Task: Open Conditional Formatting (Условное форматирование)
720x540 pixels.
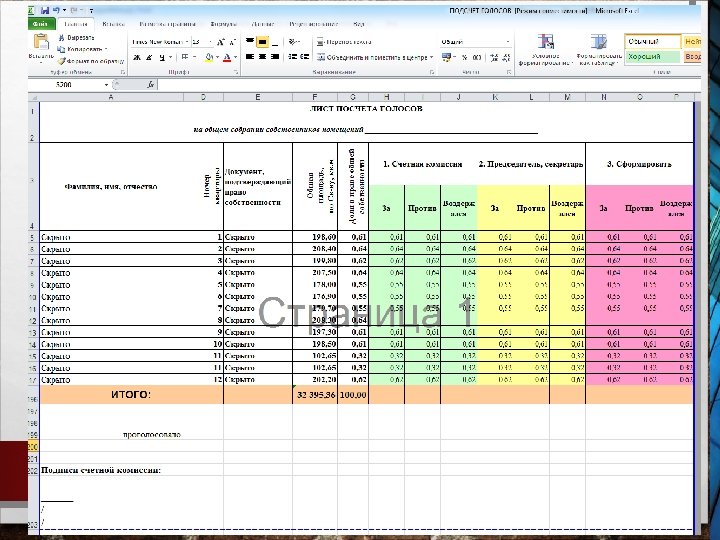Action: pos(546,49)
